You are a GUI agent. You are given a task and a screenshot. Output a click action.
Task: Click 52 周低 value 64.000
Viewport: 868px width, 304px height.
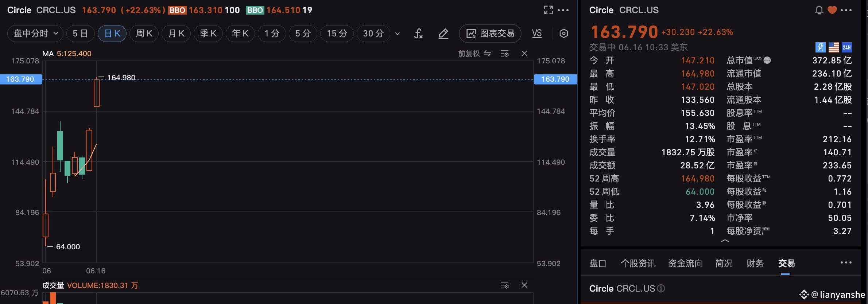(700, 192)
